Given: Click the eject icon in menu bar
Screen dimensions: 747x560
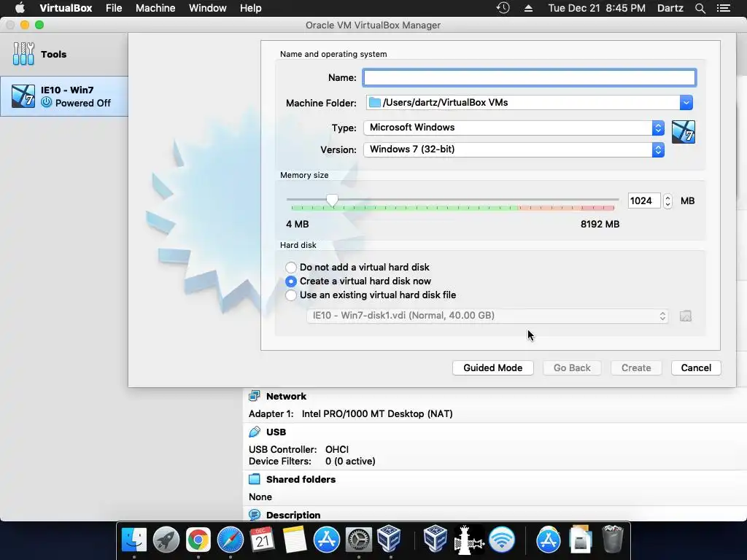Looking at the screenshot, I should coord(528,8).
